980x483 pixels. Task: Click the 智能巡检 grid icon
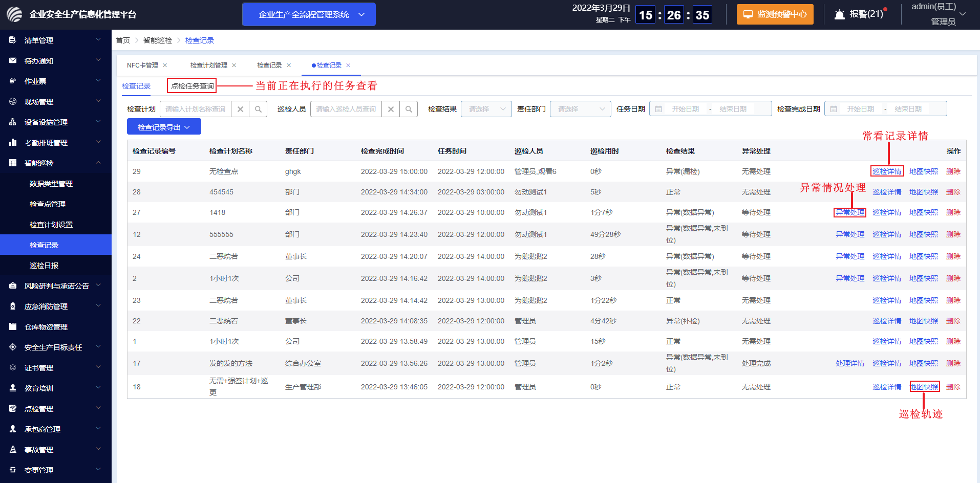click(x=13, y=163)
